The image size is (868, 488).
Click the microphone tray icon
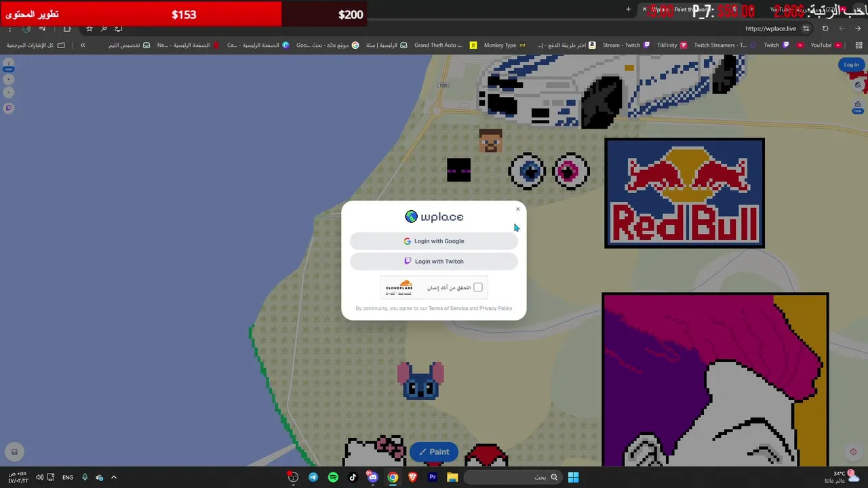pos(85,477)
